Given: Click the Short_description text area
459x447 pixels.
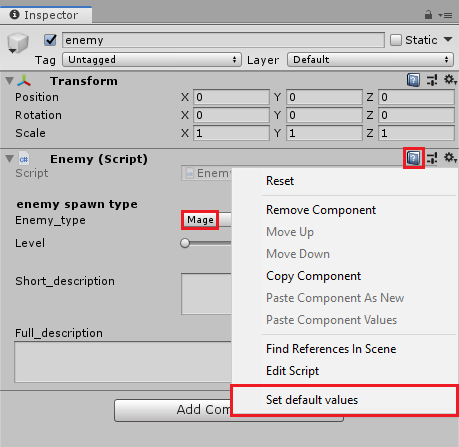Looking at the screenshot, I should (x=206, y=294).
